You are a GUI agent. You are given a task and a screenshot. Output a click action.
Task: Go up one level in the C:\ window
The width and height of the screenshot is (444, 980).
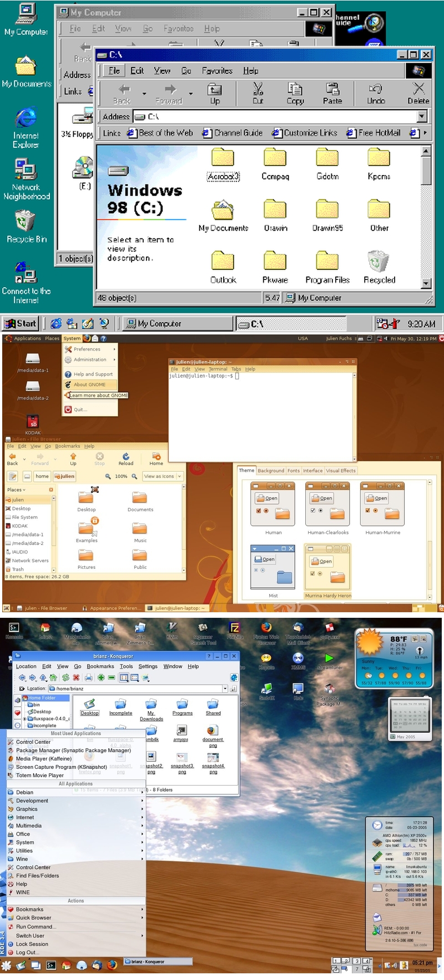tap(215, 93)
